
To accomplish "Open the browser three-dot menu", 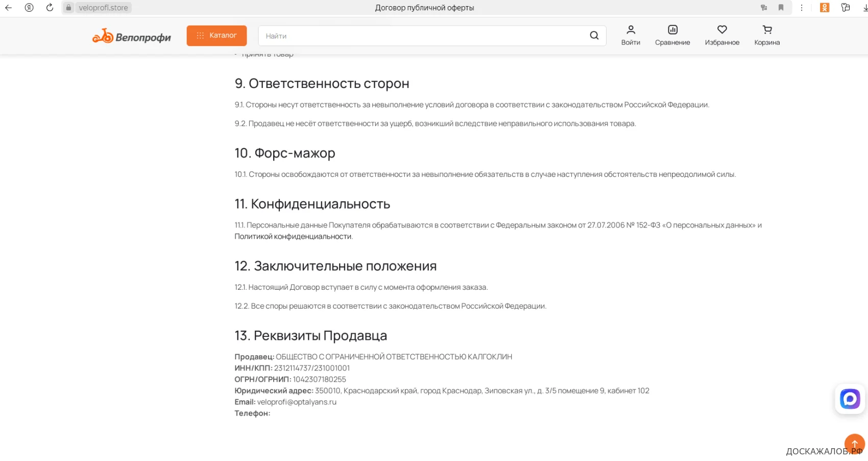I will point(802,8).
